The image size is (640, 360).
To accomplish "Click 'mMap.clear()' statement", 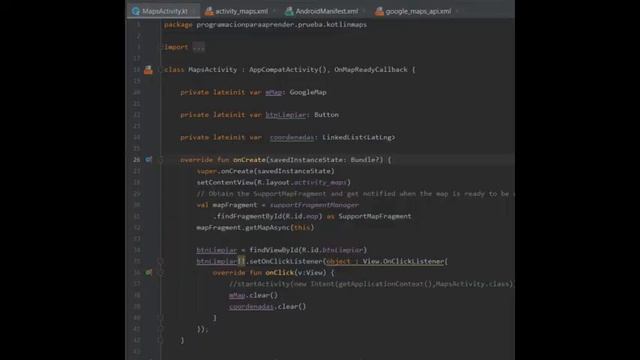I will (253, 295).
